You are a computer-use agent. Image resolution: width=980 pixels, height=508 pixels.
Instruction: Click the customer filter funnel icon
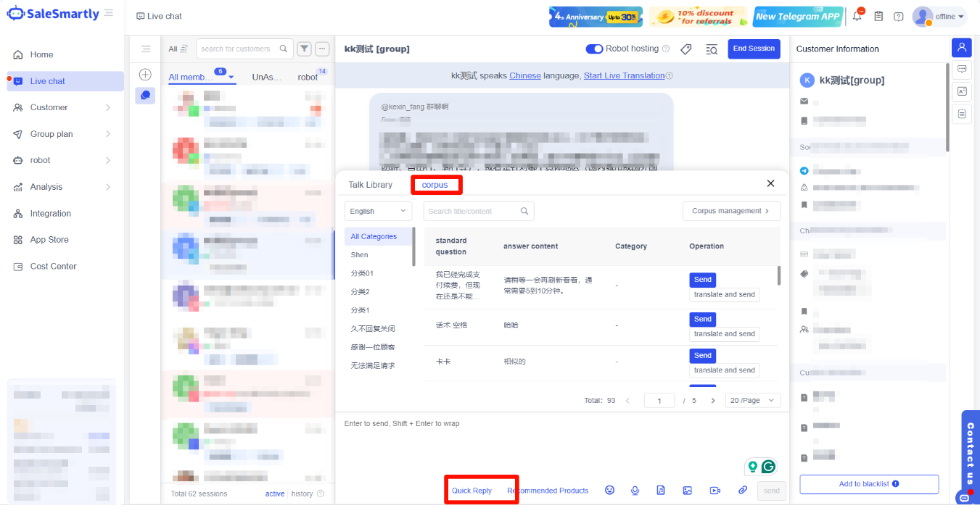[305, 49]
